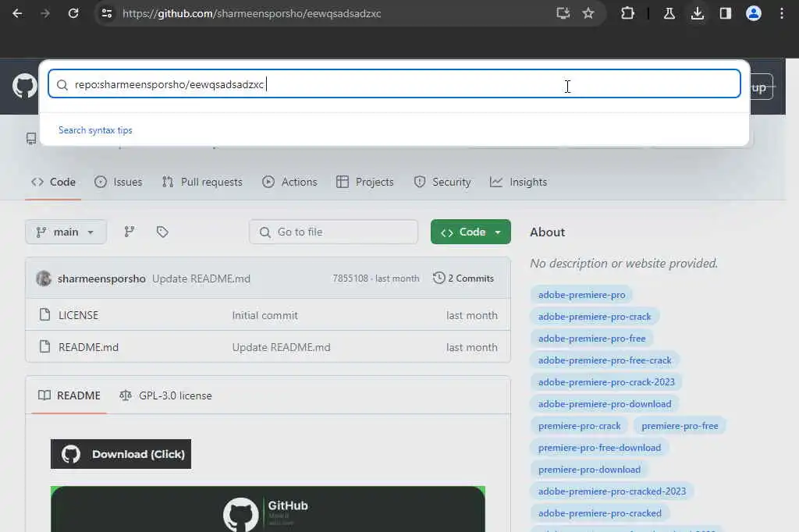View tags via the tag icon
The height and width of the screenshot is (532, 799).
[x=162, y=232]
